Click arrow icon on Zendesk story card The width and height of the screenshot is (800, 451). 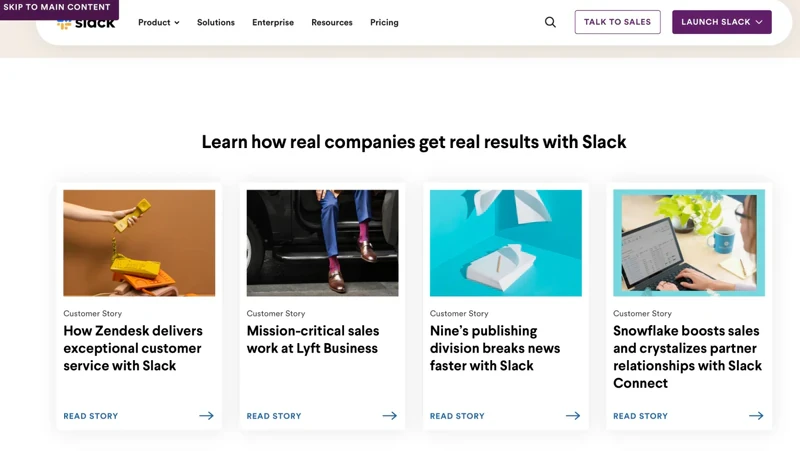[206, 416]
